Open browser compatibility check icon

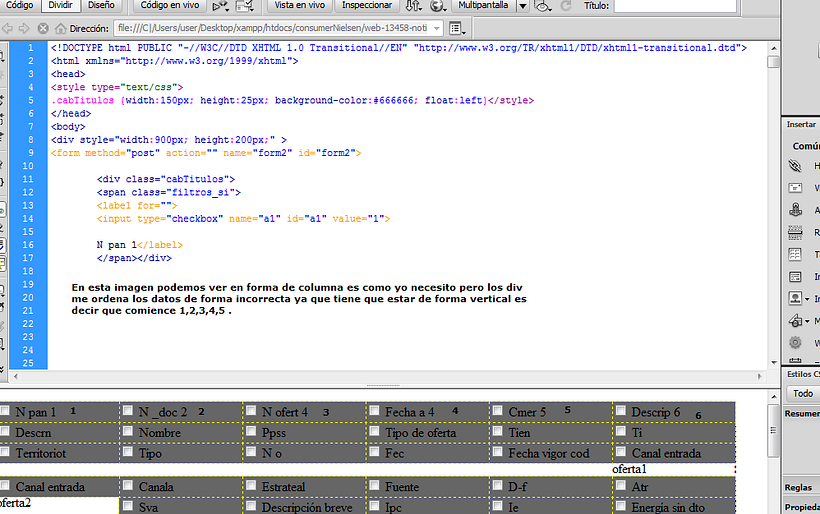point(220,6)
